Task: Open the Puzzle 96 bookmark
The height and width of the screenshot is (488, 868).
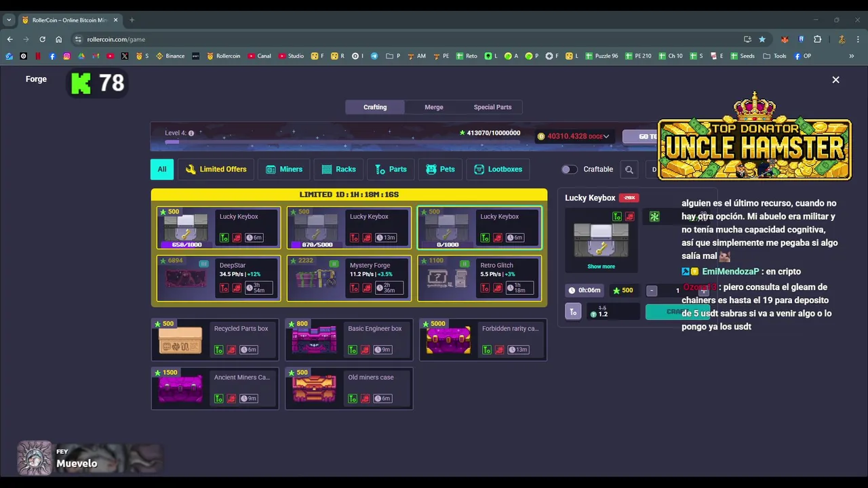Action: (x=601, y=56)
